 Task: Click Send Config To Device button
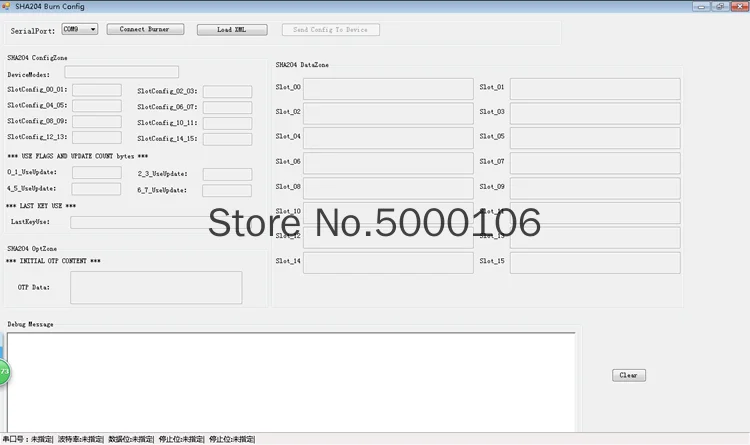(x=331, y=30)
